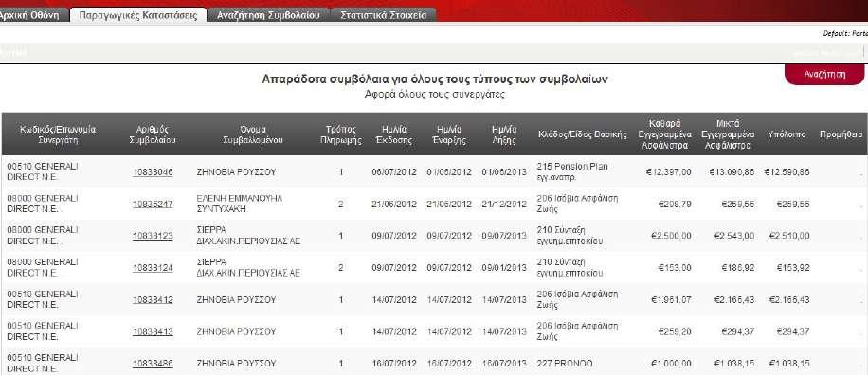Open contract number 10838046
The image size is (868, 375).
tap(153, 172)
